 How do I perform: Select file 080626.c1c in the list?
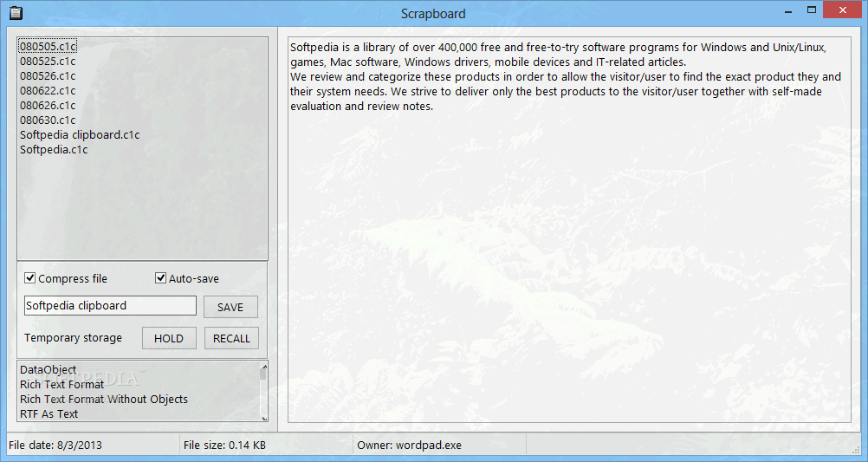click(48, 105)
